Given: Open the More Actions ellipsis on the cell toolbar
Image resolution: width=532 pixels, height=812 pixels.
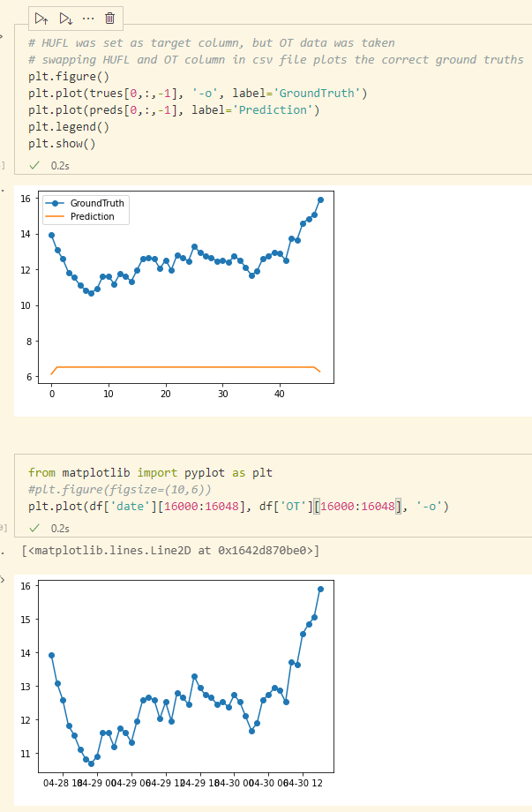Looking at the screenshot, I should 86,18.
